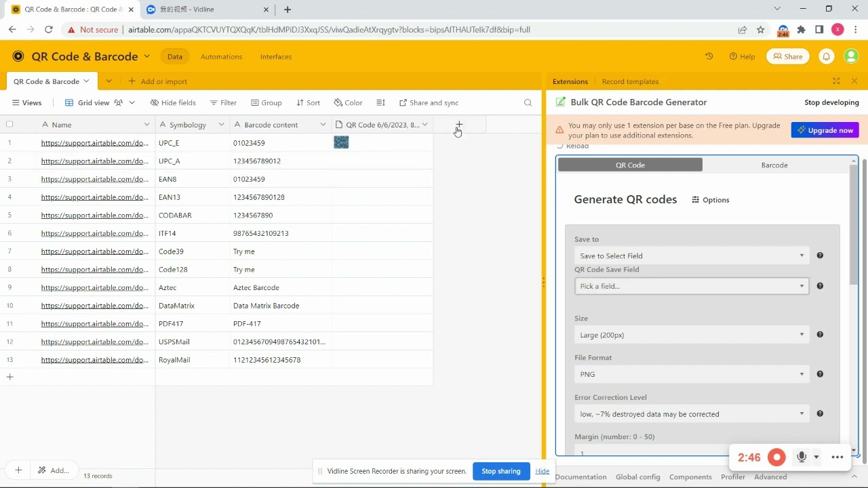The height and width of the screenshot is (488, 868).
Task: Open the Automations tab
Action: coord(221,57)
